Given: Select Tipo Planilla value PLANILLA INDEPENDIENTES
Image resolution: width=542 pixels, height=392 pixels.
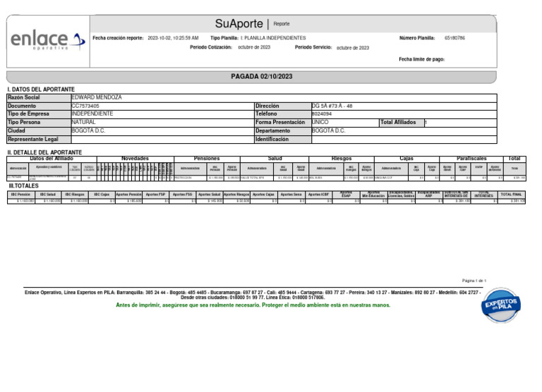Looking at the screenshot, I should click(273, 38).
